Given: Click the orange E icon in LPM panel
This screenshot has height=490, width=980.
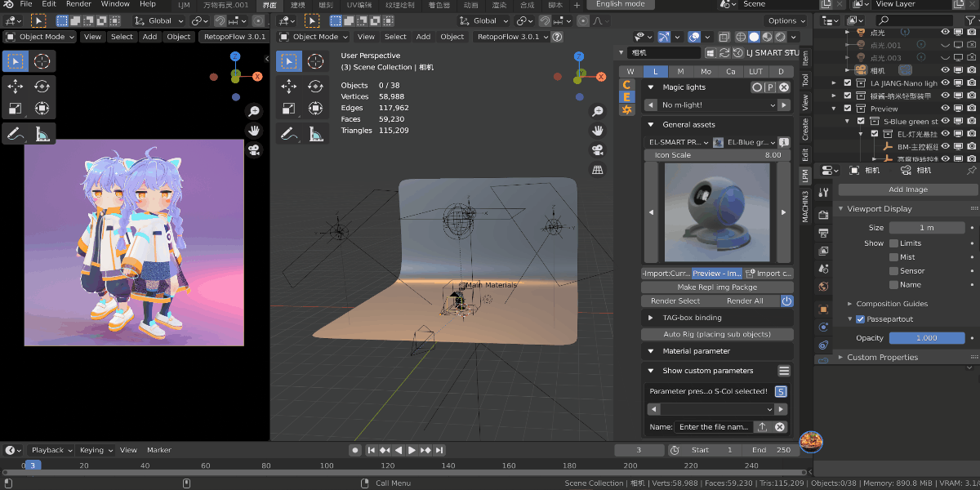Looking at the screenshot, I should point(626,96).
